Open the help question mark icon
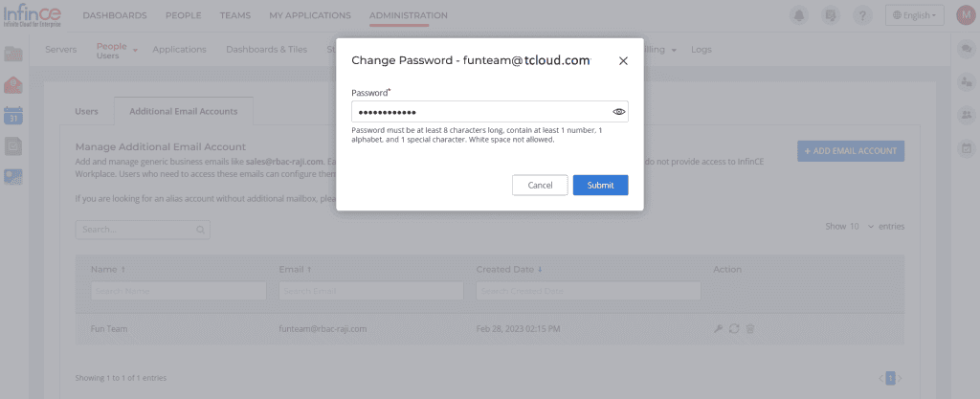980x399 pixels. pyautogui.click(x=862, y=15)
